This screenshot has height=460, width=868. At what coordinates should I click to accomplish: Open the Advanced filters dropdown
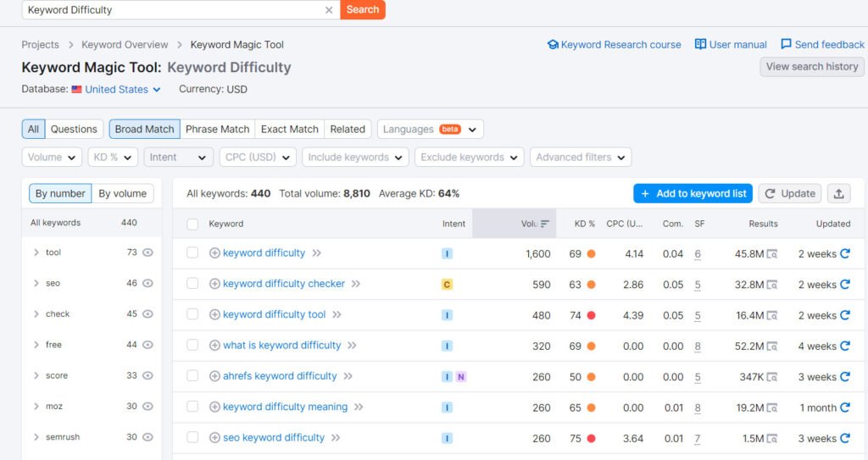click(x=581, y=158)
